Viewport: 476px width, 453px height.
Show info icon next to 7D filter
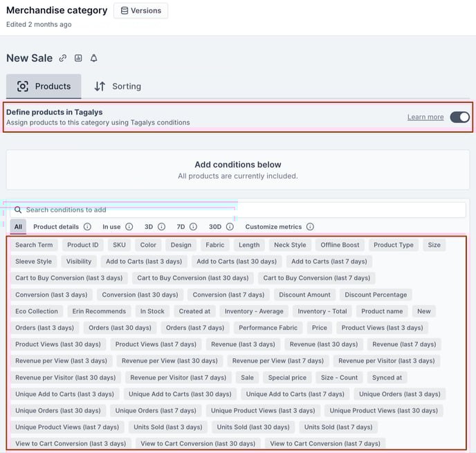pyautogui.click(x=194, y=227)
